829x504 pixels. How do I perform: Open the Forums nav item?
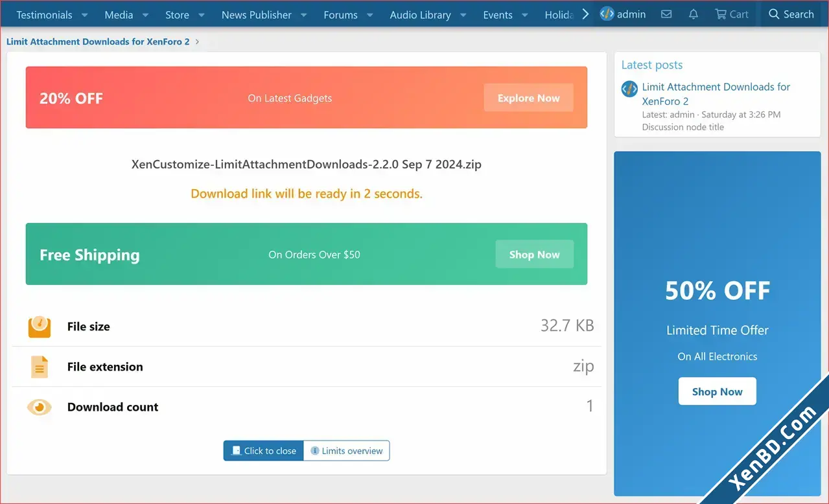pyautogui.click(x=340, y=14)
